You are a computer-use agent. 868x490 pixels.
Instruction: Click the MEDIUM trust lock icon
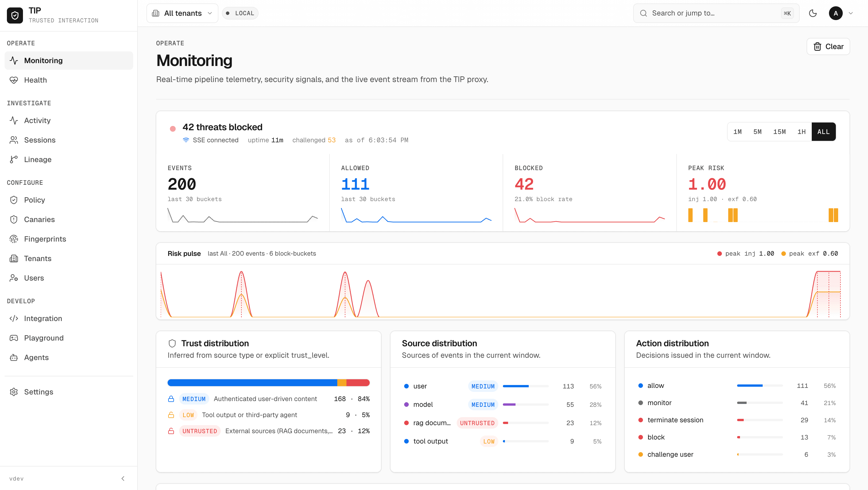[x=171, y=399]
